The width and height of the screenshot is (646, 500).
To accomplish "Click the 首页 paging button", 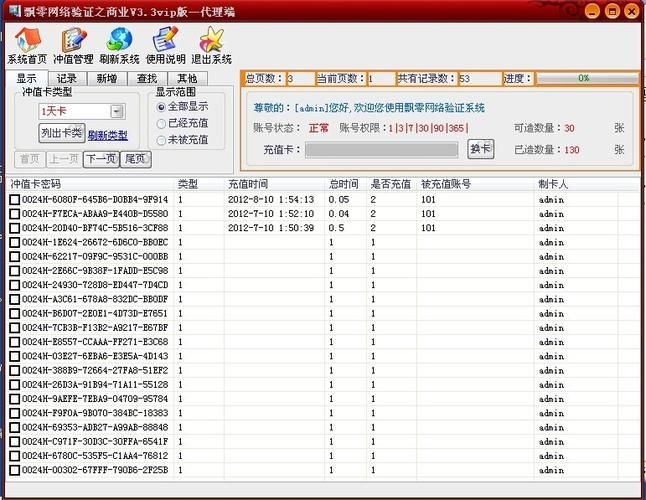I will click(x=30, y=159).
